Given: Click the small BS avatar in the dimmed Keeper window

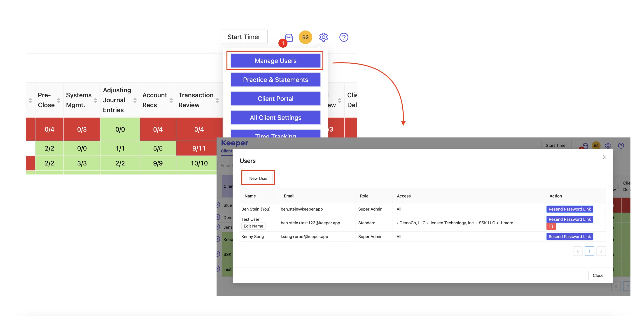Looking at the screenshot, I should [x=596, y=146].
